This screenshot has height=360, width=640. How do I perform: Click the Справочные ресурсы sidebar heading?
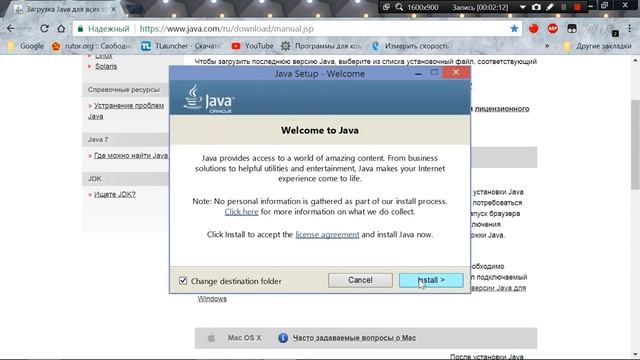coord(124,90)
